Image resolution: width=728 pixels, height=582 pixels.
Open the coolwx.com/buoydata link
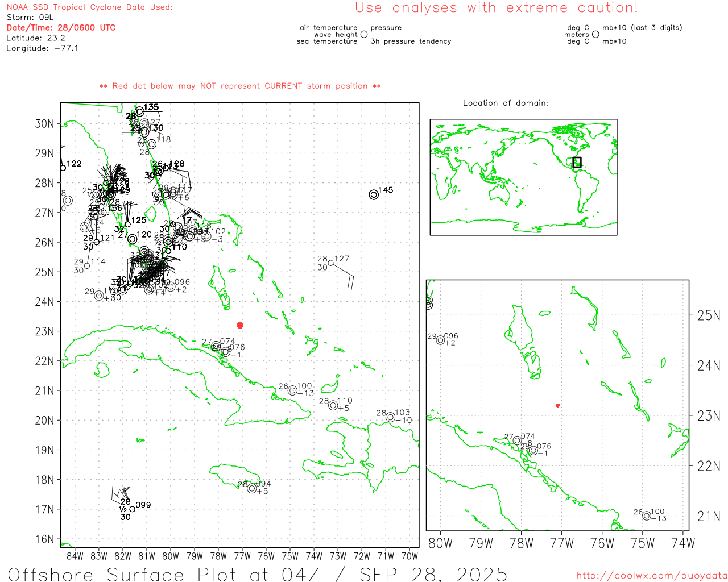(651, 575)
